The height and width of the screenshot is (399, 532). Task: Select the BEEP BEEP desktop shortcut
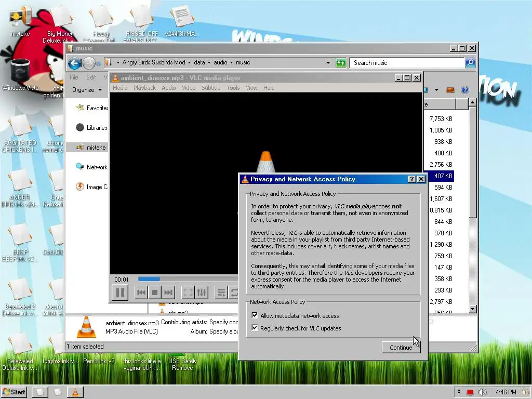pyautogui.click(x=20, y=243)
